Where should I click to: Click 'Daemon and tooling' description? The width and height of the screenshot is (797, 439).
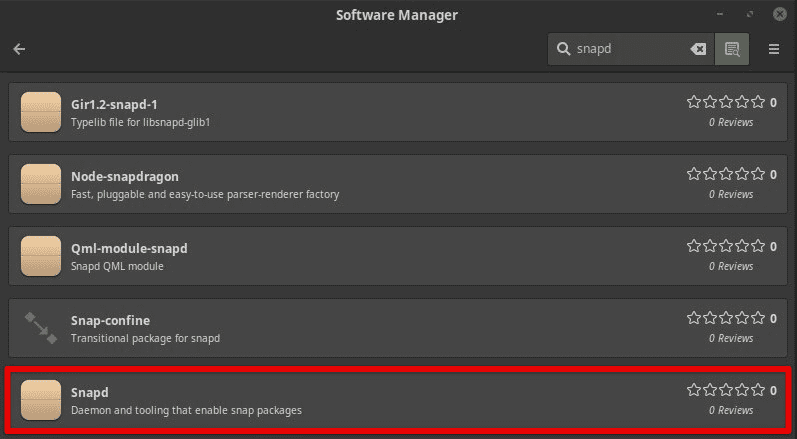pos(186,410)
